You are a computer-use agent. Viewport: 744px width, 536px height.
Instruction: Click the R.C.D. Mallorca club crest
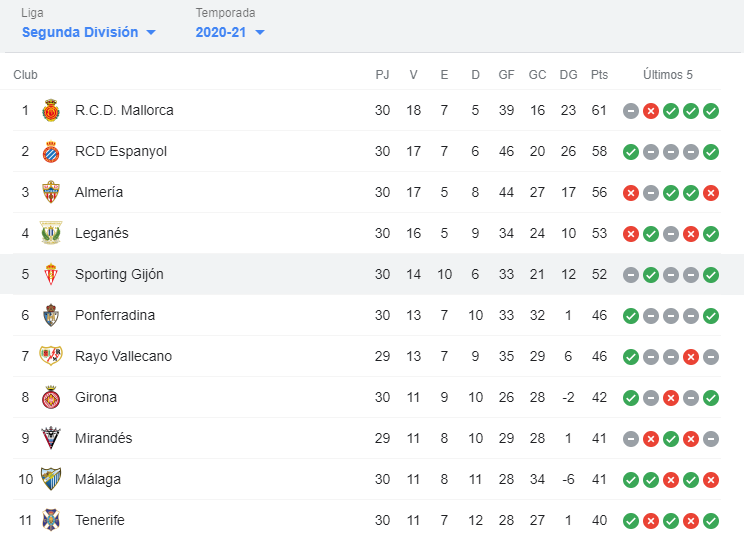[51, 111]
